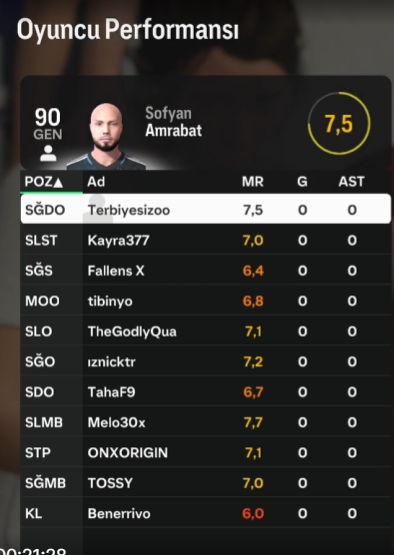Click the 90 GEN overall rating

coord(48,124)
